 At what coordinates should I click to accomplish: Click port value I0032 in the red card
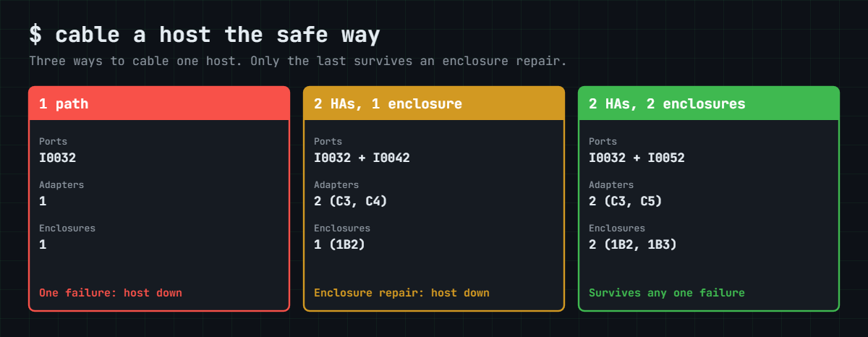(57, 157)
